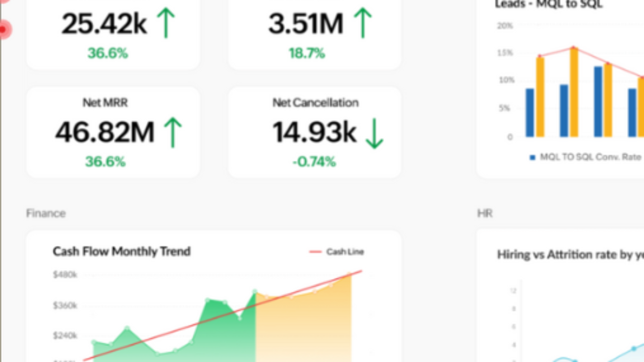Click the 3.51M metric value
This screenshot has height=362, width=644.
coord(306,23)
